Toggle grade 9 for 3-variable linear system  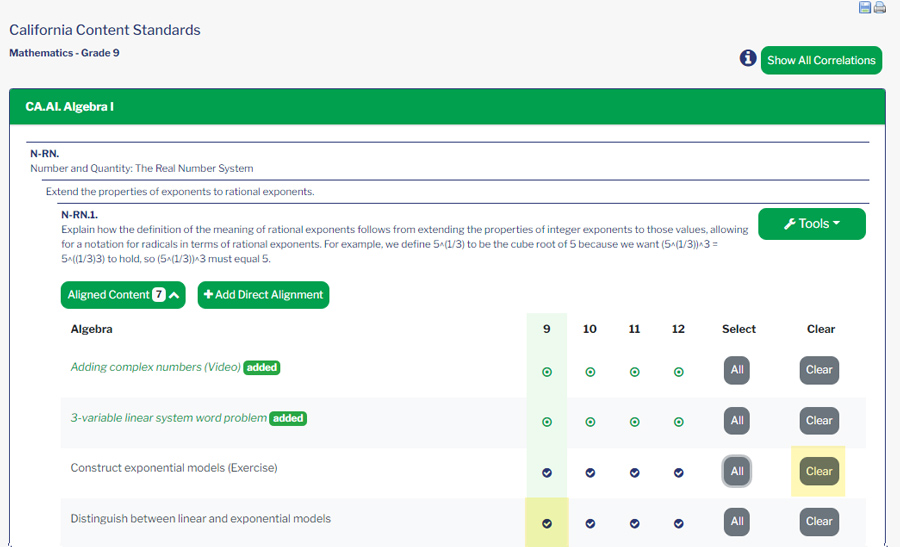click(x=546, y=422)
